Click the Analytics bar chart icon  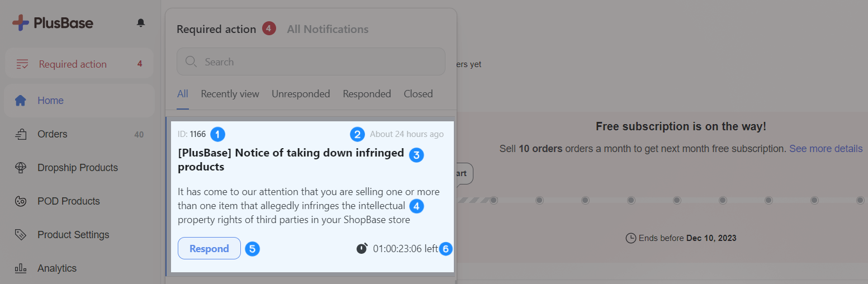[21, 268]
